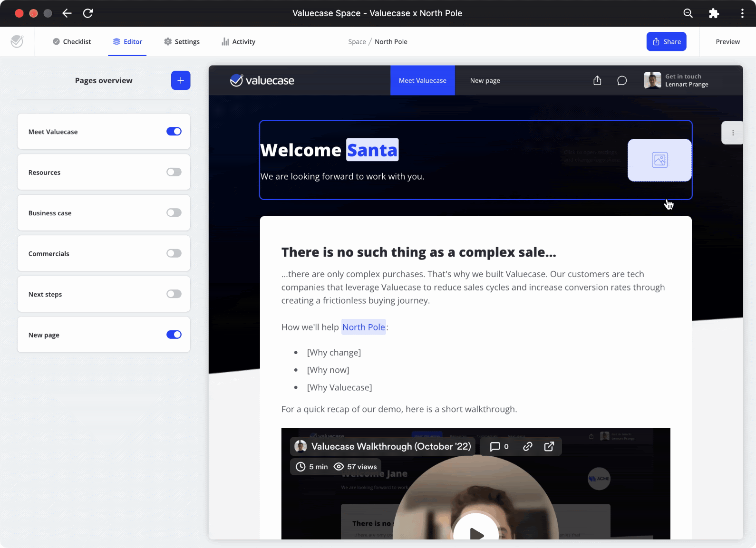Click the Preview button
This screenshot has width=756, height=548.
pos(728,42)
